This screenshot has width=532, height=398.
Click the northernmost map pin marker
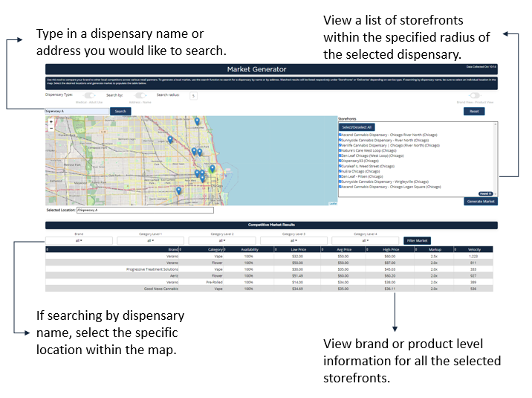pyautogui.click(x=197, y=121)
